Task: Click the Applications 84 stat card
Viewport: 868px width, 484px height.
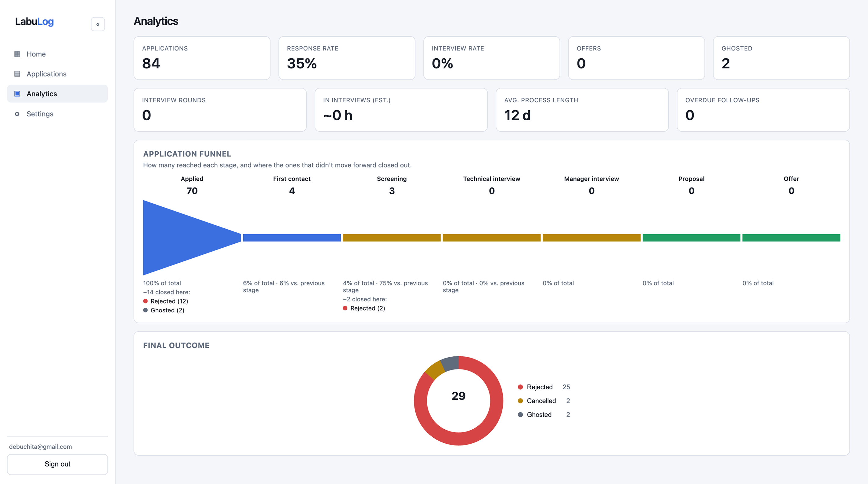Action: 202,58
